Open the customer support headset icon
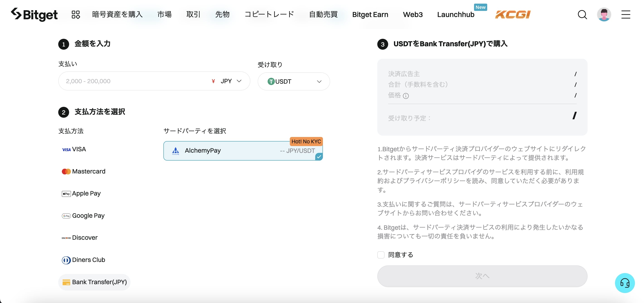The width and height of the screenshot is (644, 303). coord(625,283)
